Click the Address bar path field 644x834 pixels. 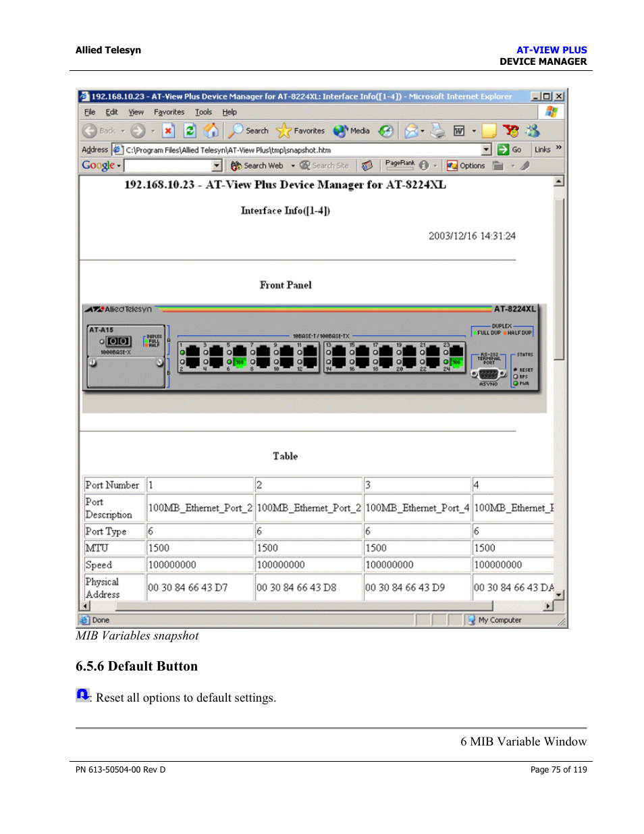(x=302, y=150)
